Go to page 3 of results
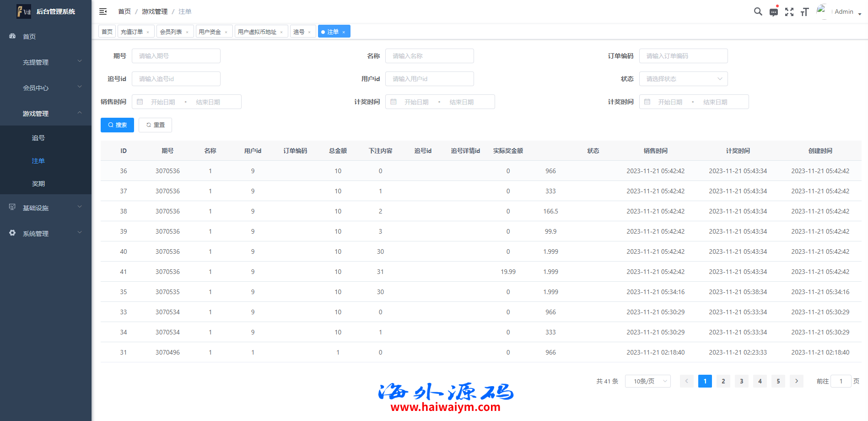The width and height of the screenshot is (868, 421). [741, 381]
